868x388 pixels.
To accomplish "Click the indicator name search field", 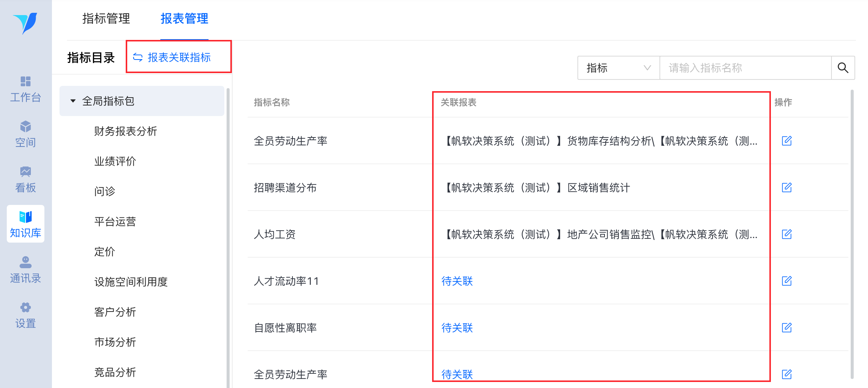I will (x=745, y=68).
